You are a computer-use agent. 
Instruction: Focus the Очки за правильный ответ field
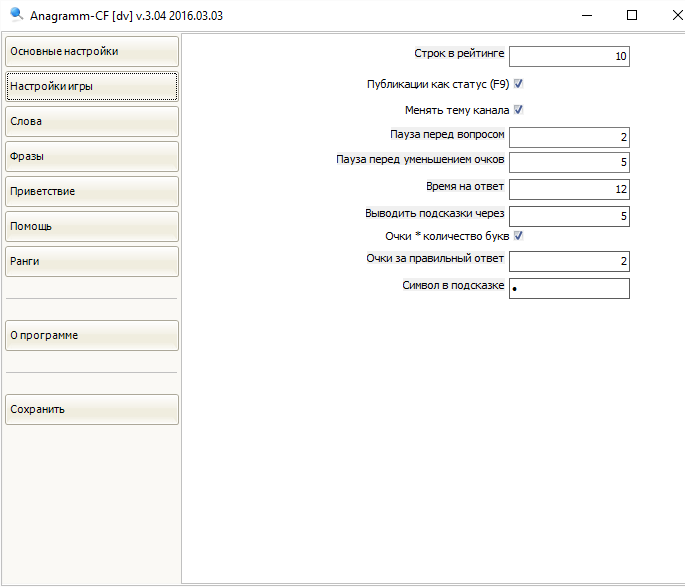[x=569, y=262]
